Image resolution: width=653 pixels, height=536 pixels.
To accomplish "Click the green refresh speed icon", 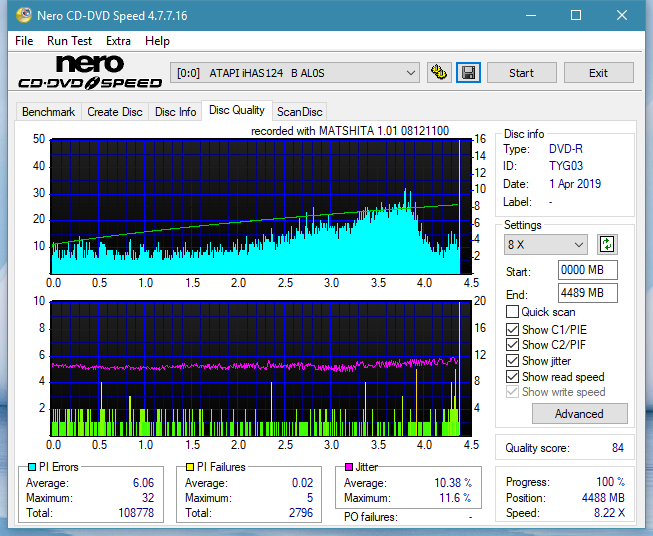I will pyautogui.click(x=607, y=244).
